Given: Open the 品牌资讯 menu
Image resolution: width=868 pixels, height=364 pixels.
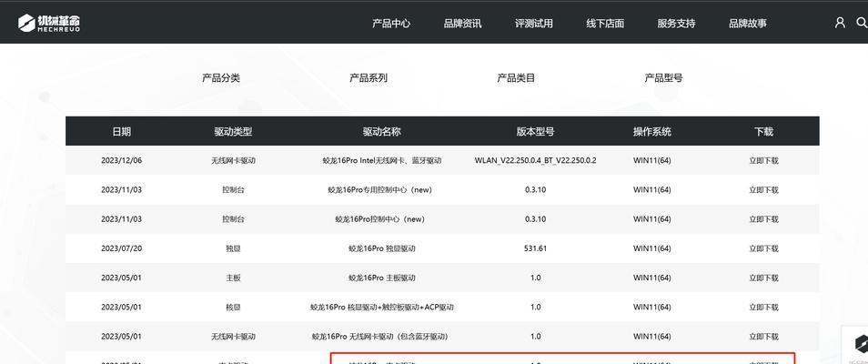Looking at the screenshot, I should point(462,24).
